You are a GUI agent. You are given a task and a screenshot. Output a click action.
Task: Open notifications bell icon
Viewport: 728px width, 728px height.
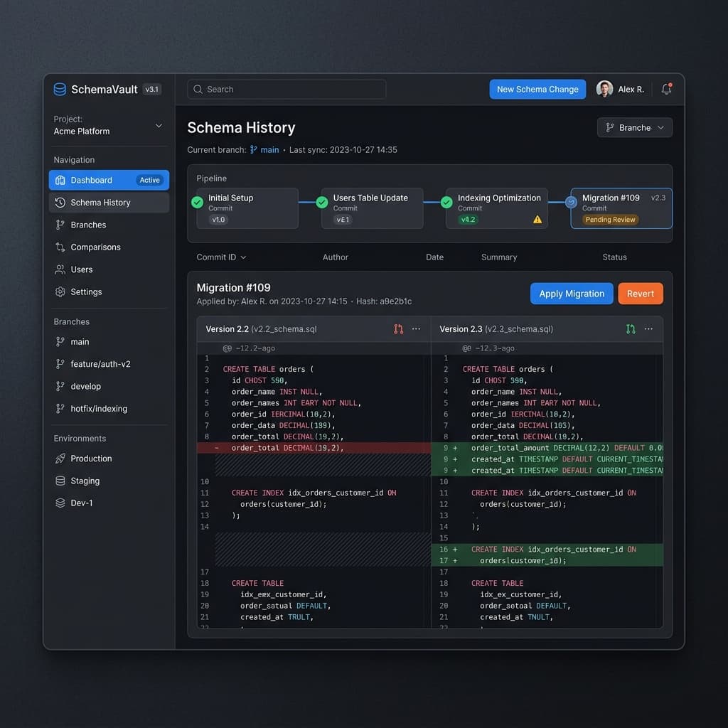coord(666,89)
